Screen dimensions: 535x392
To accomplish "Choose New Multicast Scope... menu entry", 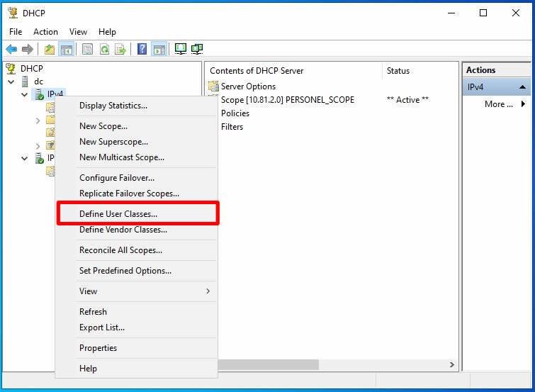I will click(x=137, y=157).
